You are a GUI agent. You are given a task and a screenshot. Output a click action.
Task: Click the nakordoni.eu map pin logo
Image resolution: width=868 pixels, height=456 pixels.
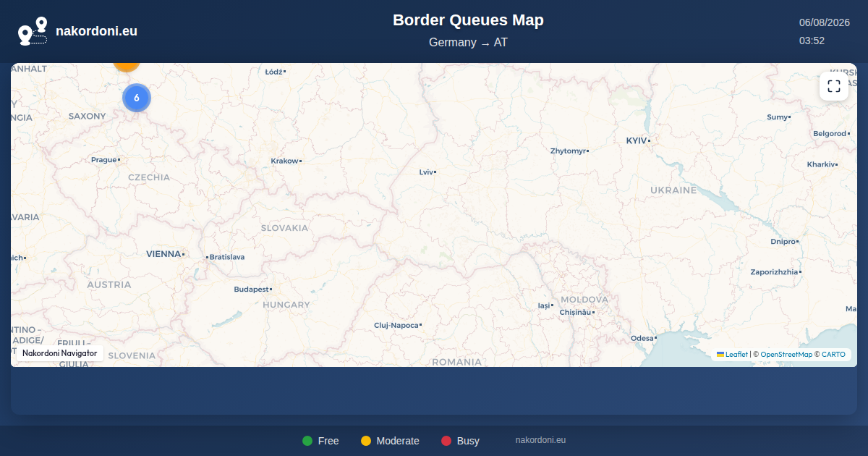[33, 31]
